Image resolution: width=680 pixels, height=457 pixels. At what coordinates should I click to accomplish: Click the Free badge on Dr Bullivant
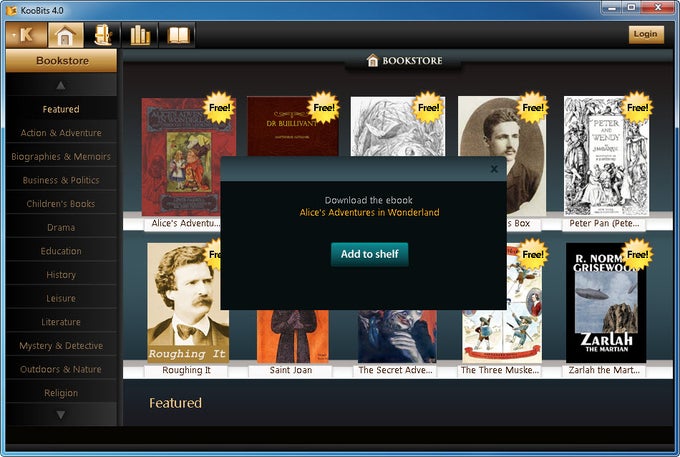[324, 108]
